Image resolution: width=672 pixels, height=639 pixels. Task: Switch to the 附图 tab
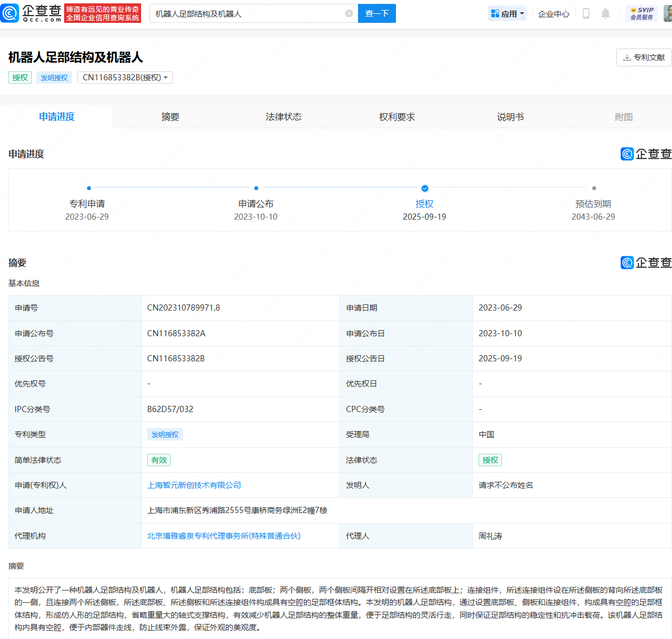click(x=623, y=117)
